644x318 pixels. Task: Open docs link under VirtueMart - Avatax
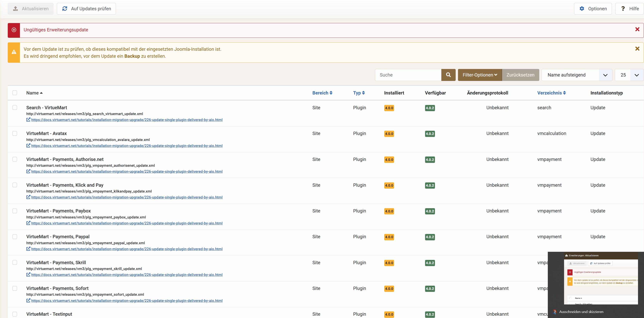click(127, 146)
